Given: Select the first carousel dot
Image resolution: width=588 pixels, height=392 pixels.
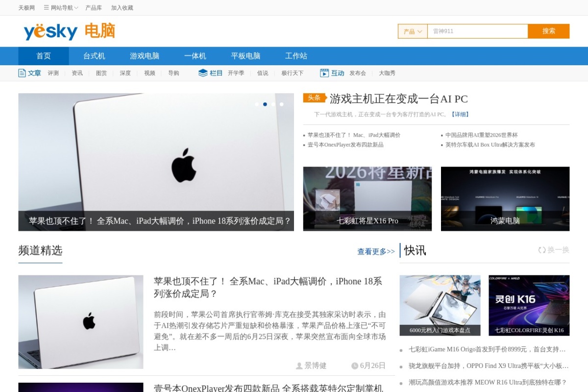Looking at the screenshot, I should pyautogui.click(x=257, y=104).
